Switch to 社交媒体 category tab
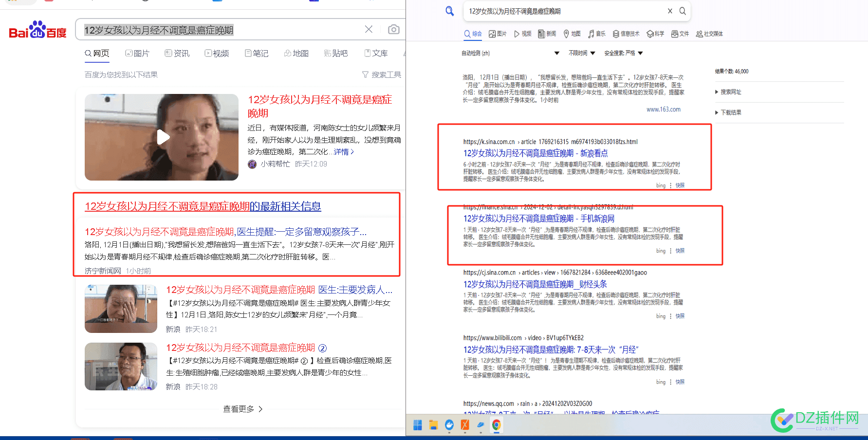The height and width of the screenshot is (440, 868). coord(709,34)
